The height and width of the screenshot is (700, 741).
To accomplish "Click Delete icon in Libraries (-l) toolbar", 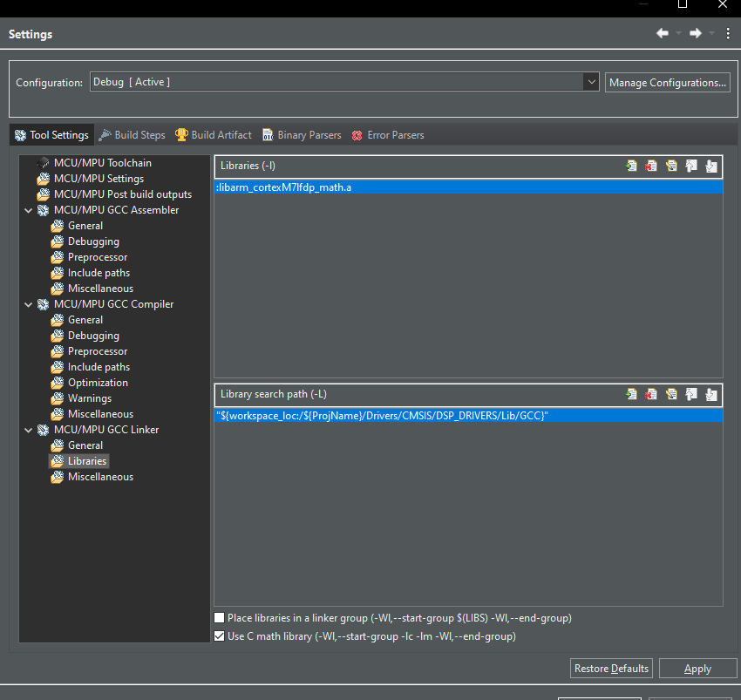I will coord(651,166).
